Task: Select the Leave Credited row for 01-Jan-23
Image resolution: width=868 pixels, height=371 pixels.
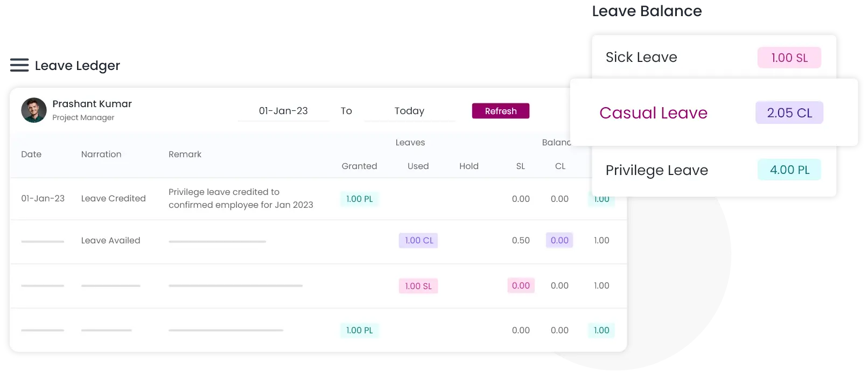Action: (113, 198)
